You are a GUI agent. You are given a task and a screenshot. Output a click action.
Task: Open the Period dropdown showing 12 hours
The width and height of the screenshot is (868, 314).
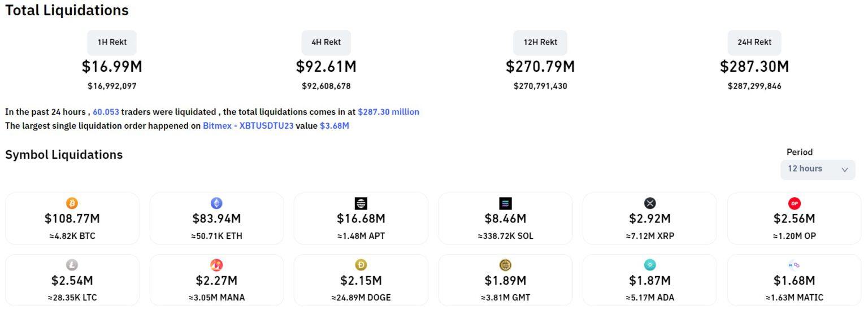[x=817, y=169]
